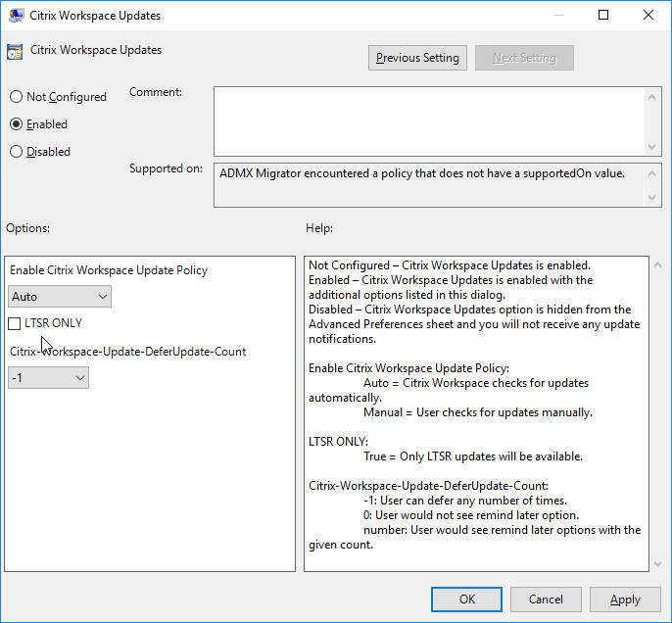
Task: Select the Enabled radio option
Action: click(17, 124)
